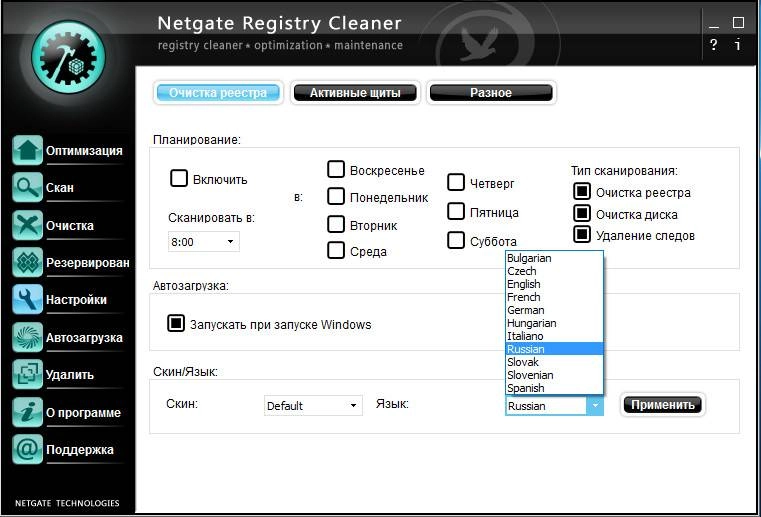
Task: Click the question mark help icon
Action: [713, 45]
